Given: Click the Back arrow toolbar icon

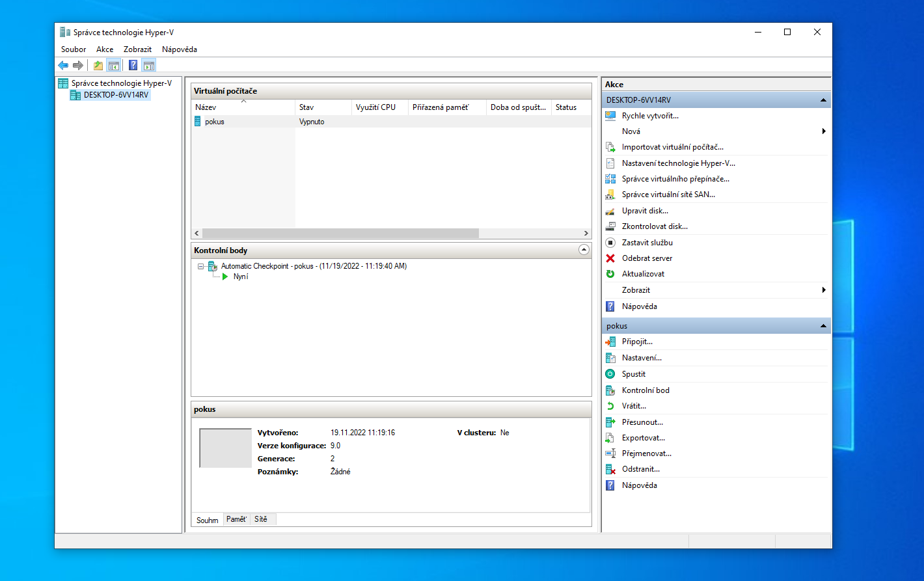Looking at the screenshot, I should [63, 65].
